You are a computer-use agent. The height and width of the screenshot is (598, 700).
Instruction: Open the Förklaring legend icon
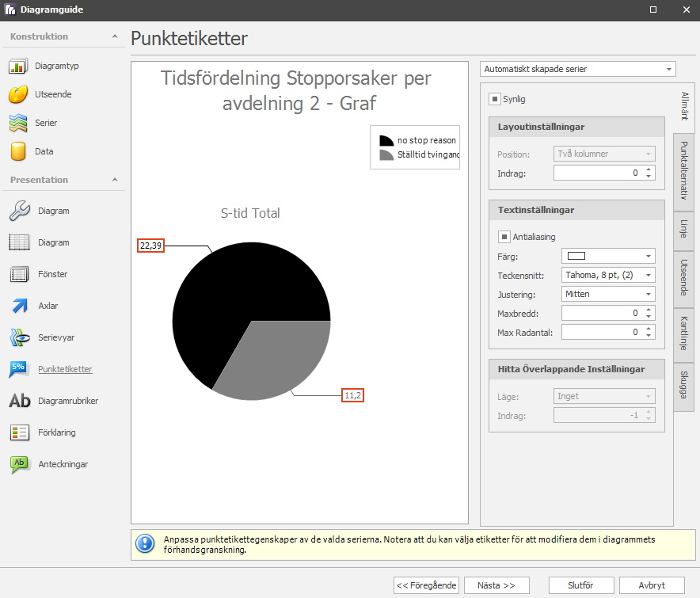point(19,432)
